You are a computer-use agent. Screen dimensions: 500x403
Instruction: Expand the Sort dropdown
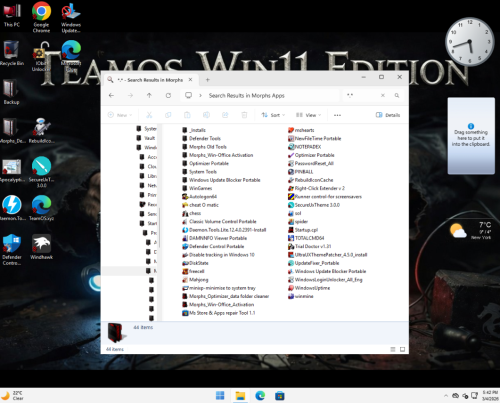[x=273, y=115]
